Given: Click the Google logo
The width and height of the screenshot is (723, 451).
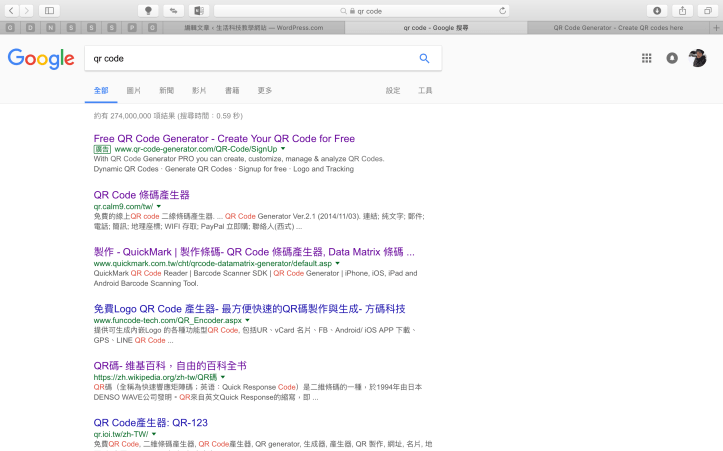Looking at the screenshot, I should click(x=41, y=59).
